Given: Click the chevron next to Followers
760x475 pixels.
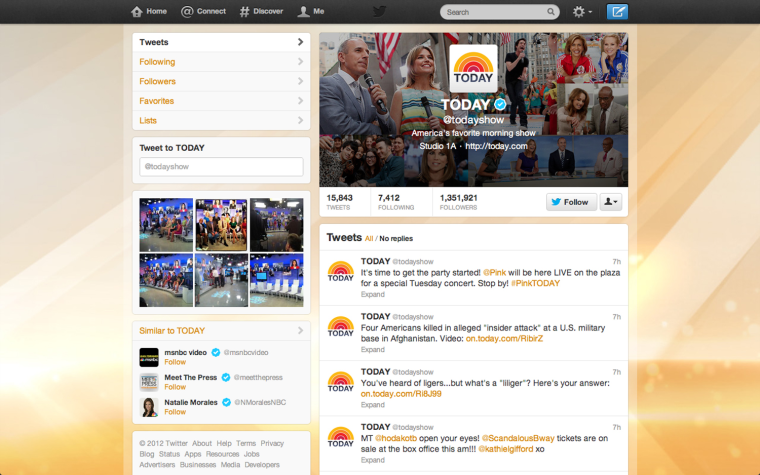Looking at the screenshot, I should click(301, 81).
